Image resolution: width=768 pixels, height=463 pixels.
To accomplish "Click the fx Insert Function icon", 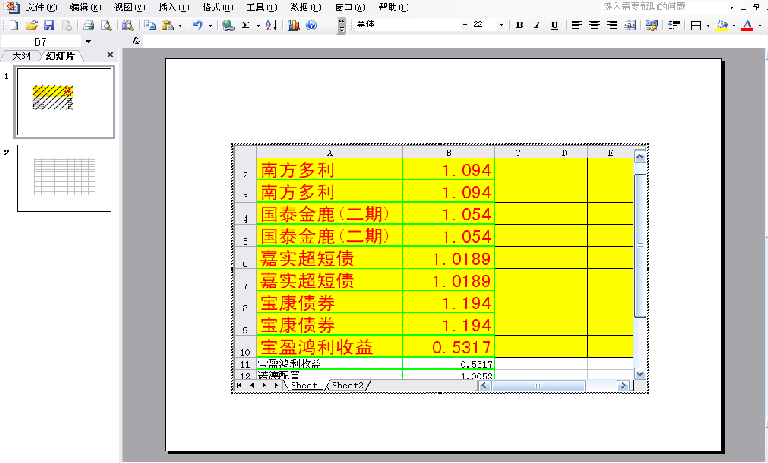I will coord(136,41).
